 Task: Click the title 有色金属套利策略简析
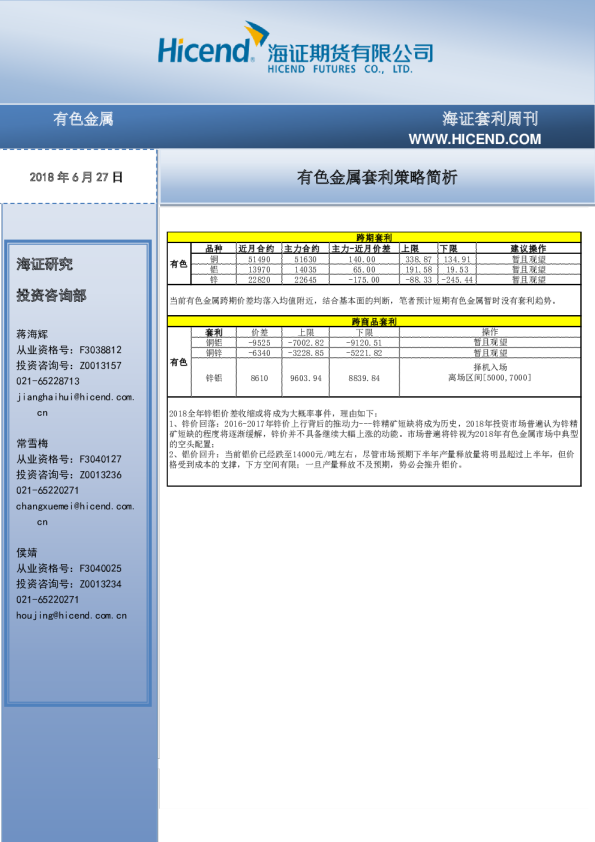pyautogui.click(x=377, y=177)
